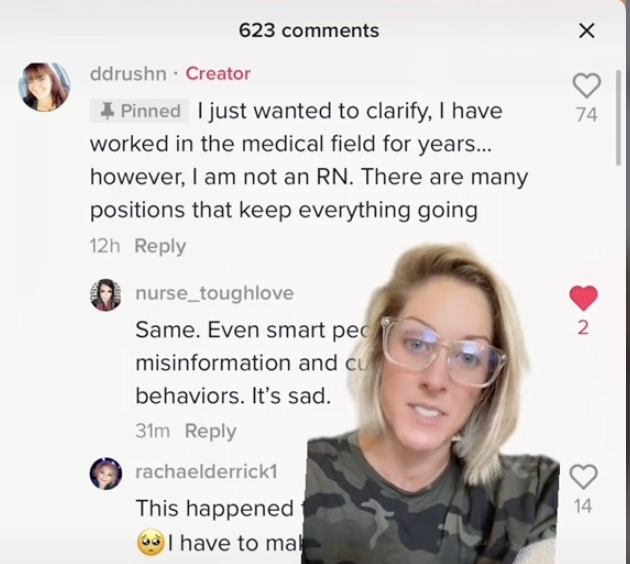Reply to the pinned creator comment
Screen dimensions: 630x564
pyautogui.click(x=160, y=246)
